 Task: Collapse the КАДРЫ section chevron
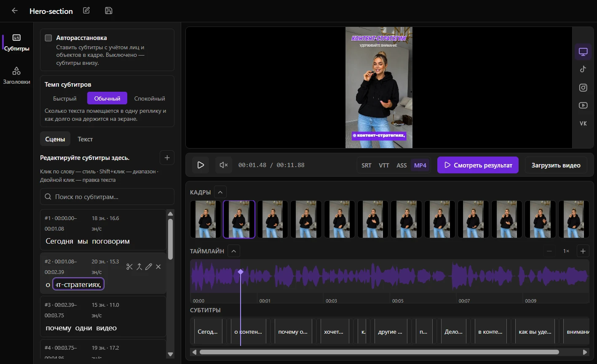[x=220, y=192]
